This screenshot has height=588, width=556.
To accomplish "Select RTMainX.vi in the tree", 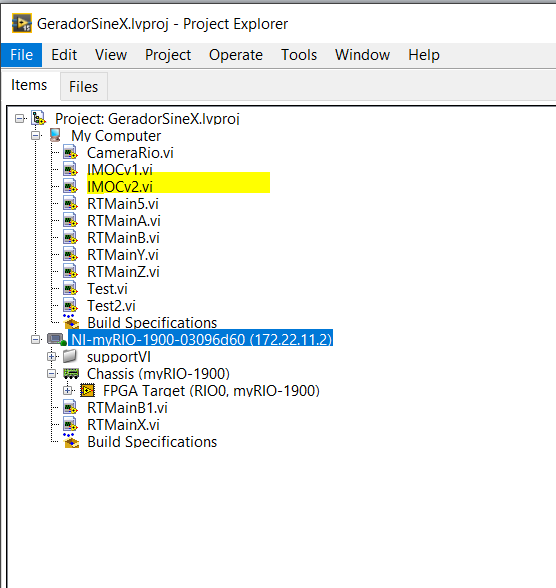I will pyautogui.click(x=123, y=425).
